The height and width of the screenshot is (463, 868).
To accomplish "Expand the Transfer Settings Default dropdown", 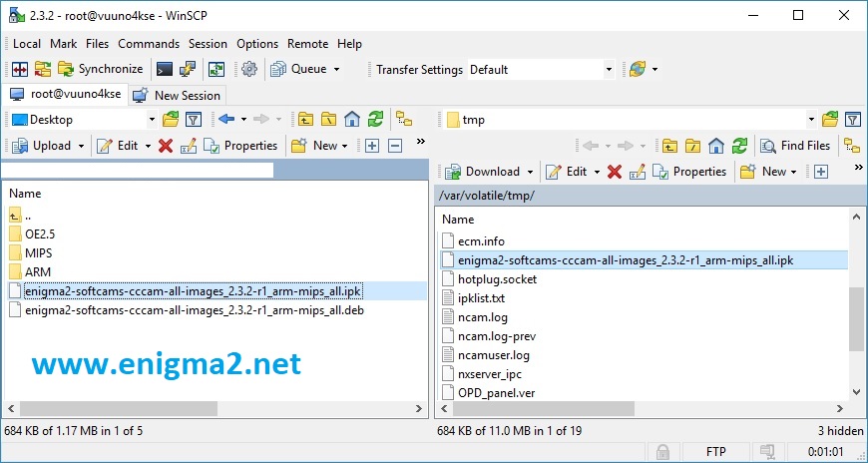I will [608, 70].
